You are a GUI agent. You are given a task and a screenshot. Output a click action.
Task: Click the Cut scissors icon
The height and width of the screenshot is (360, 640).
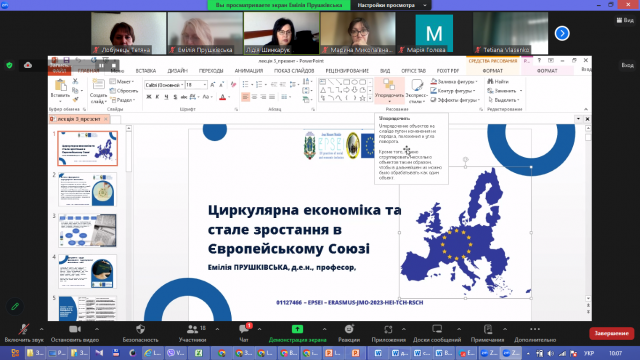click(x=75, y=82)
